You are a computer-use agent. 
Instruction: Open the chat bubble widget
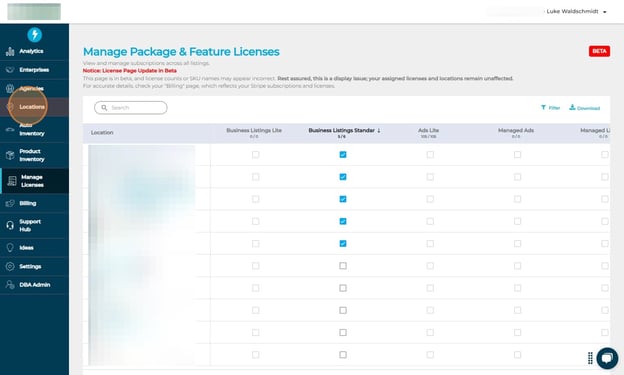[x=607, y=358]
